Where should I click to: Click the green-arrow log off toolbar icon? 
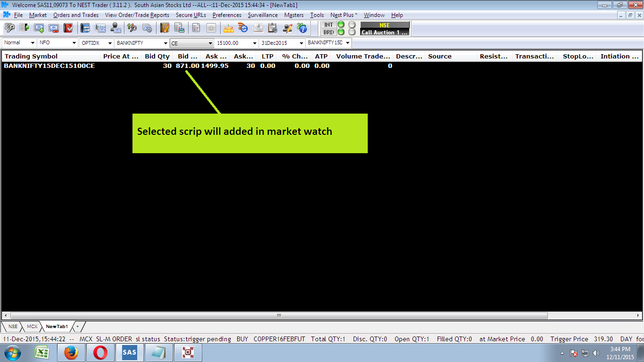pos(24,28)
